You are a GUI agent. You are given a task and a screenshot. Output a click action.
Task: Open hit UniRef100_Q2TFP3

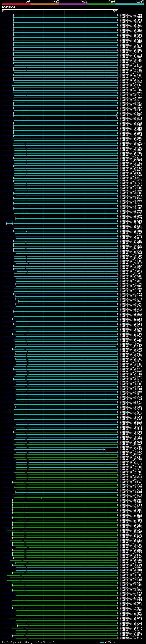pos(131,15)
